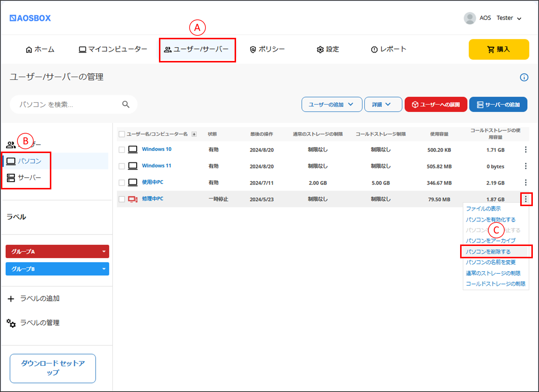Click the laptop icon next to 使用中PC
The height and width of the screenshot is (392, 539).
tap(133, 183)
